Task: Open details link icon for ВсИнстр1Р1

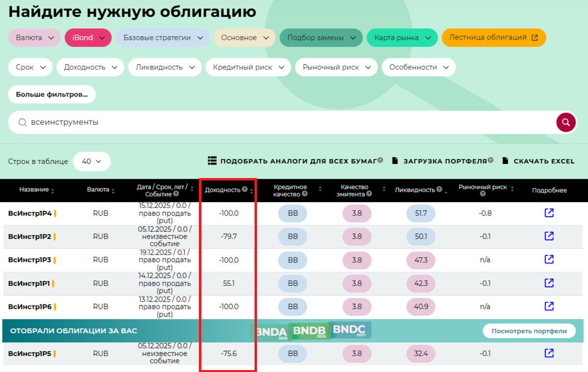Action: tap(549, 283)
